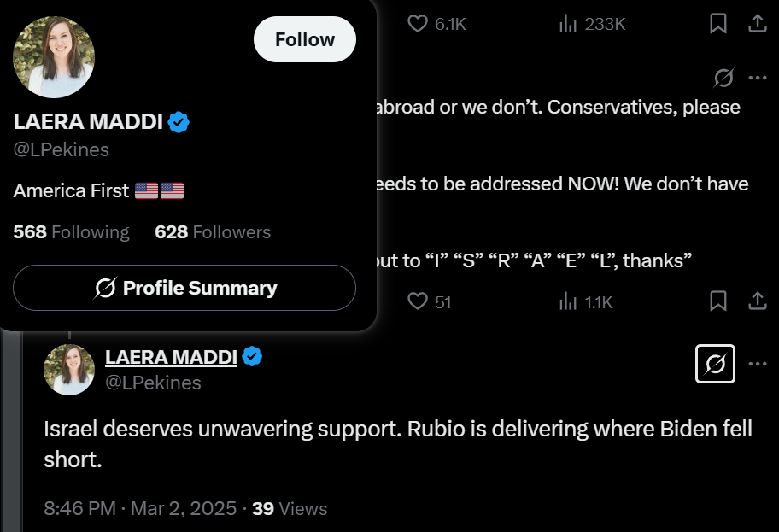This screenshot has height=532, width=779.
Task: Open Profile Summary in hover card
Action: (184, 288)
